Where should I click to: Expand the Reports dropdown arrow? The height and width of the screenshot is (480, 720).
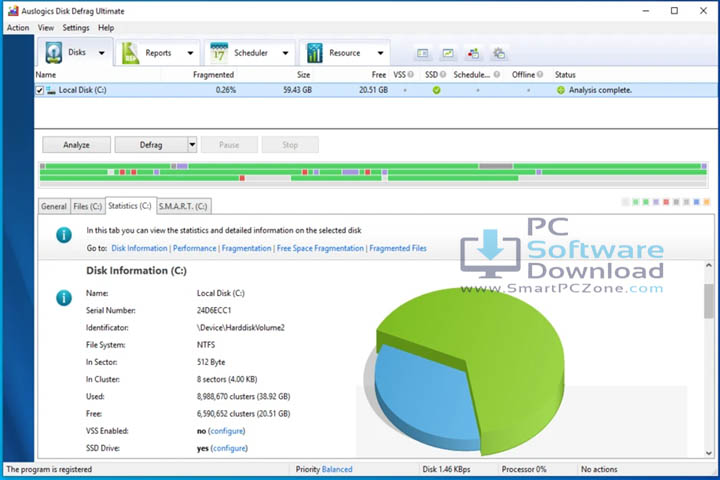click(190, 53)
